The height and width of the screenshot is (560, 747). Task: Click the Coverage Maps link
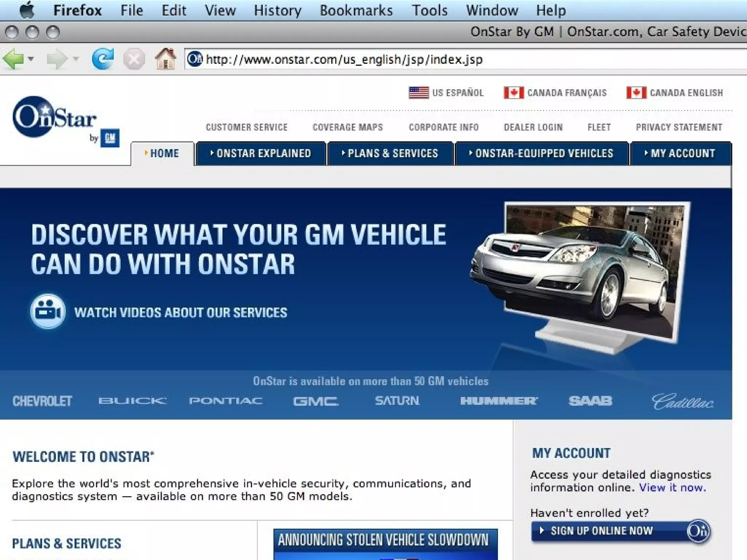tap(348, 127)
